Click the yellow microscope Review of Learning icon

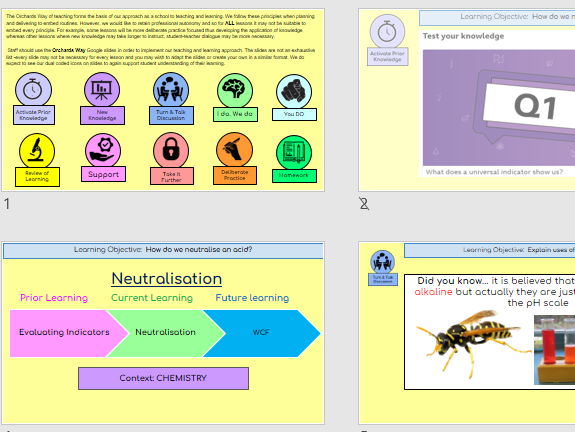(x=37, y=151)
